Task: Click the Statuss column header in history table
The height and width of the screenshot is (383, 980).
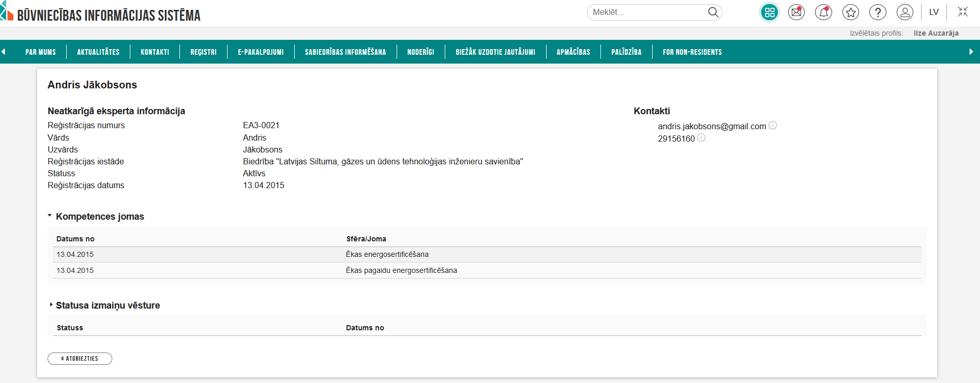Action: click(70, 328)
